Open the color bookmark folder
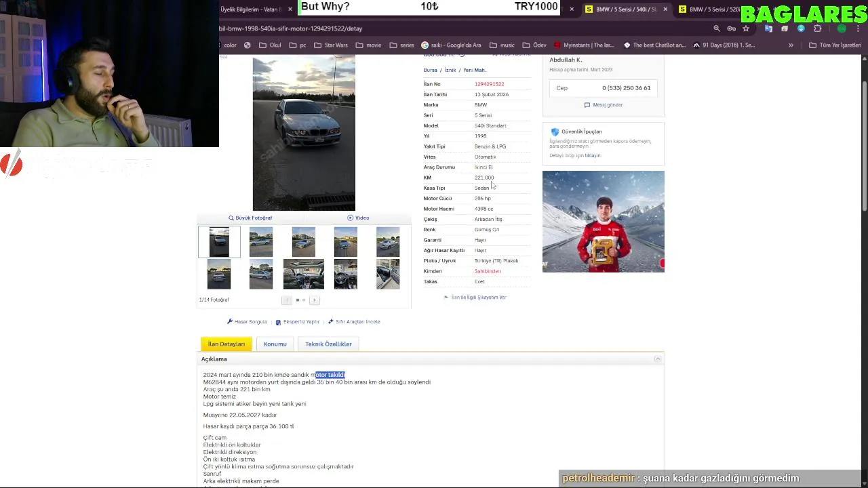The height and width of the screenshot is (488, 868). [x=229, y=45]
